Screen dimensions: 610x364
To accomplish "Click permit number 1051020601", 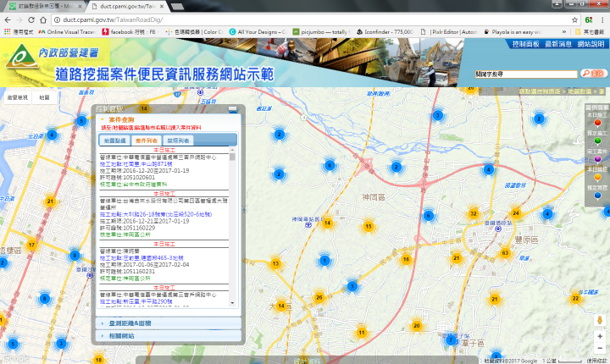I will (139, 177).
